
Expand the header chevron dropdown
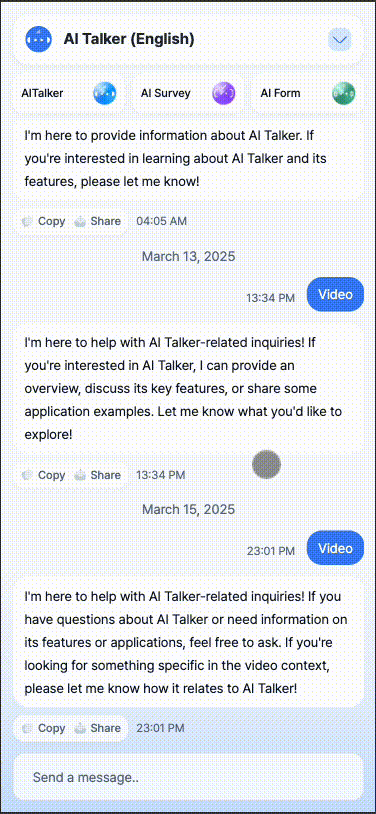[340, 39]
